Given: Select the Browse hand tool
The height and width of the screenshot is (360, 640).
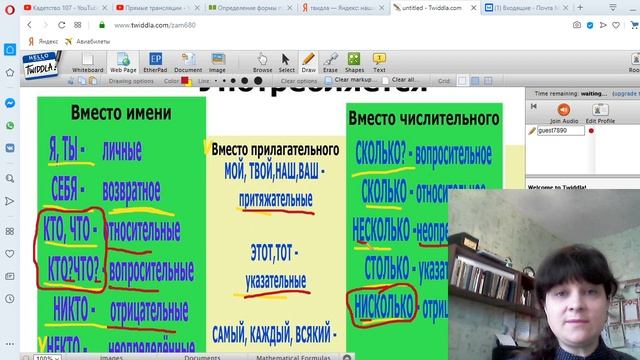Looking at the screenshot, I should click(262, 62).
